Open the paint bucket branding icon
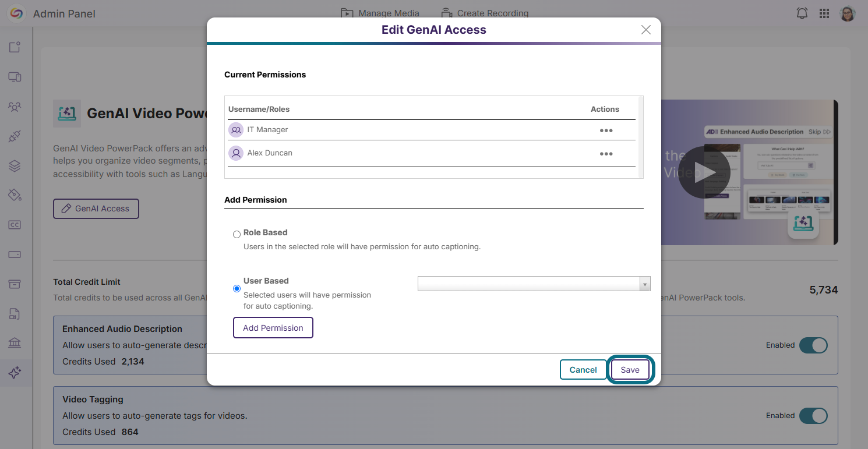868x449 pixels. [15, 195]
